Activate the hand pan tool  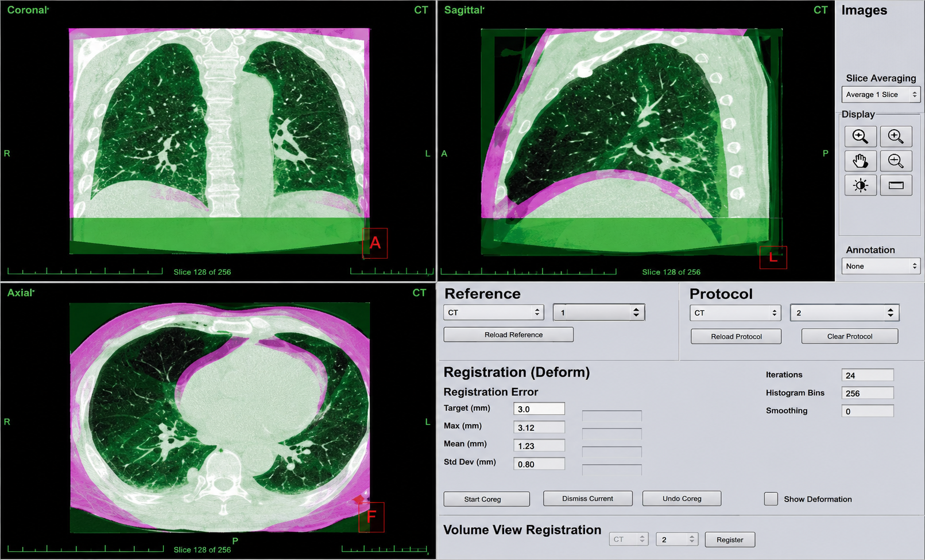pos(860,161)
